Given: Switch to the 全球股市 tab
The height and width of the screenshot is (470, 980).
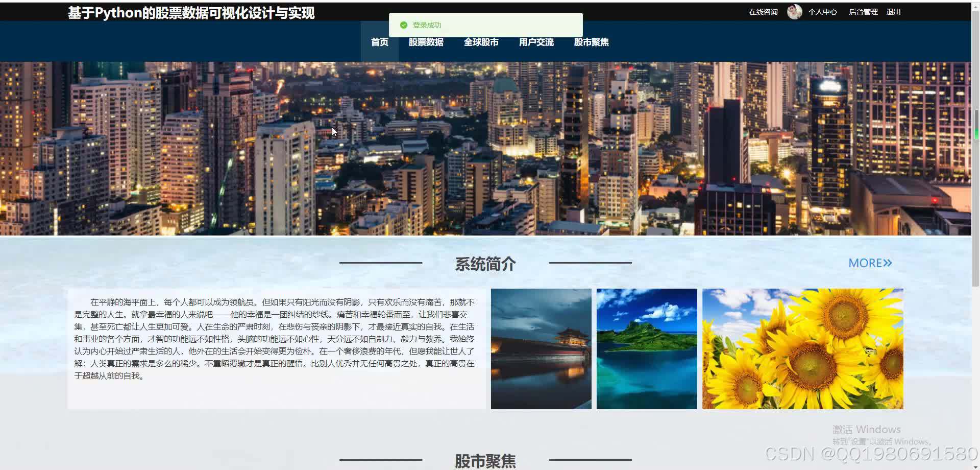Looking at the screenshot, I should (481, 42).
